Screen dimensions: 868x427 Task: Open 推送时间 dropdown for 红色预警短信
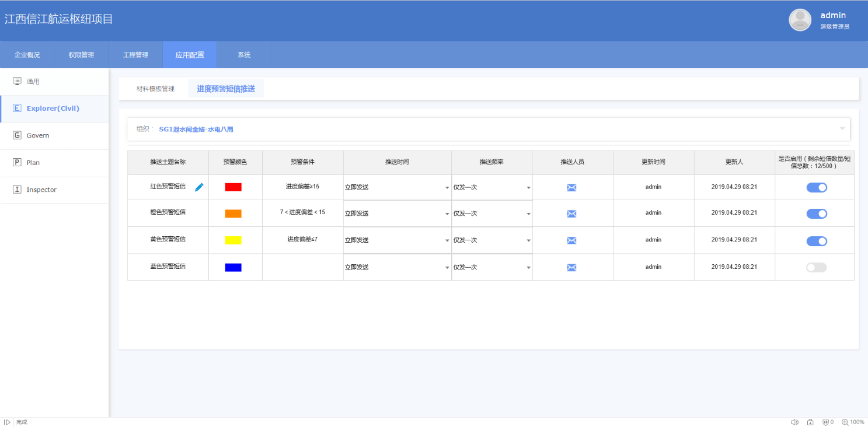point(397,187)
